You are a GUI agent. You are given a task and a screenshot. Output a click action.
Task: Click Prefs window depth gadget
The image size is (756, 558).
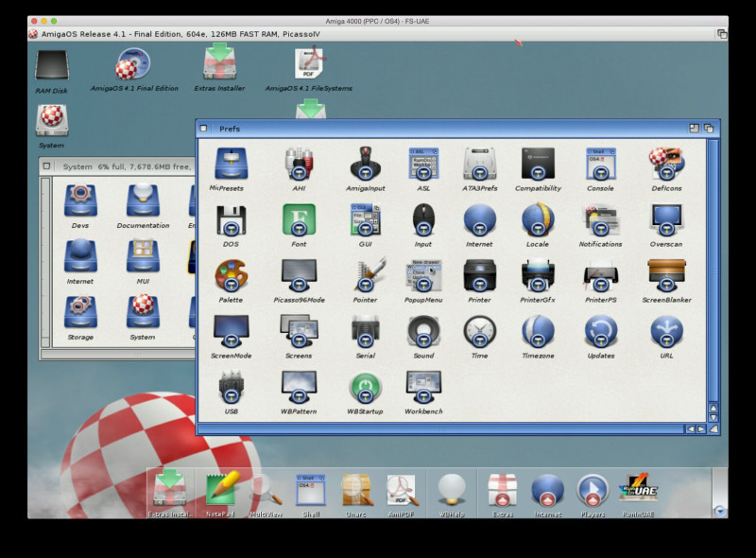pos(709,129)
